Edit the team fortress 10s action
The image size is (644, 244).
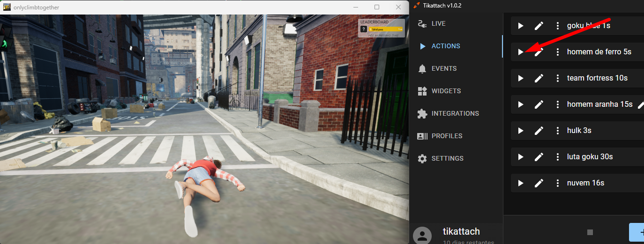539,78
